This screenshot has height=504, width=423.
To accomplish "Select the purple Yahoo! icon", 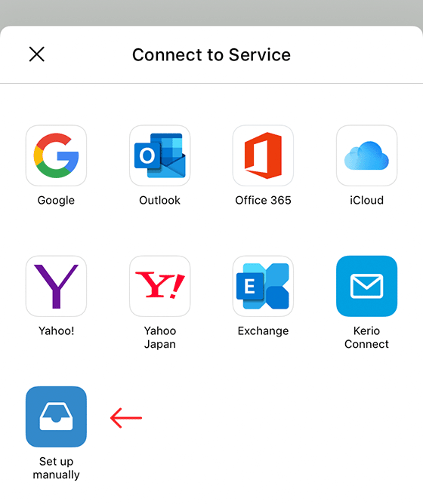I will [x=56, y=286].
